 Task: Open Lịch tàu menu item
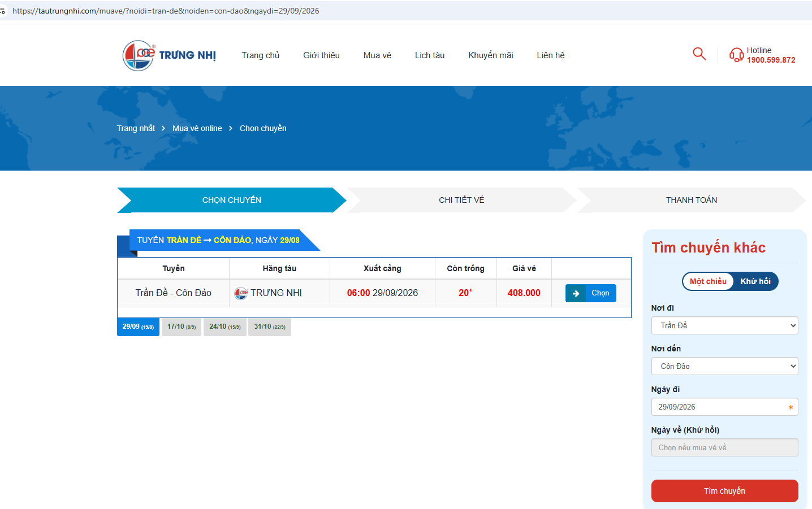tap(430, 55)
